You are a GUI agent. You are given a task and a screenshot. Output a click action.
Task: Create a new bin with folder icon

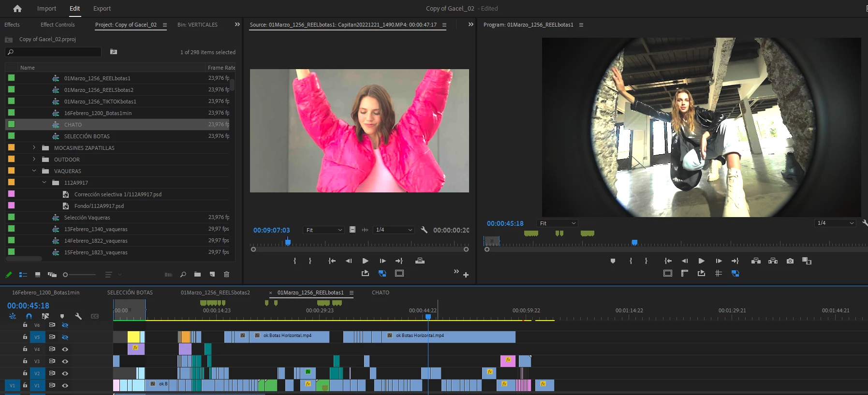click(x=197, y=275)
